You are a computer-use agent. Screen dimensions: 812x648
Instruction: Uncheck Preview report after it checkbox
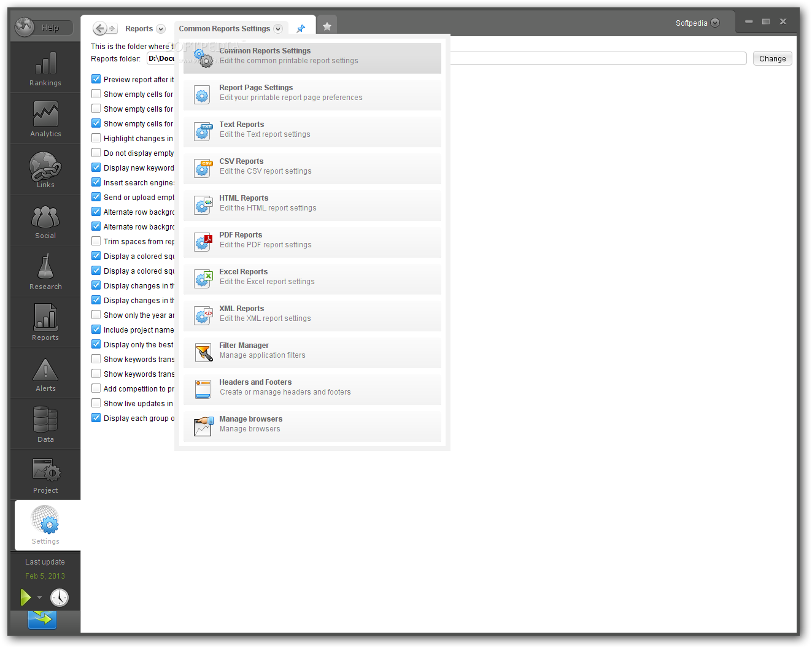coord(96,79)
